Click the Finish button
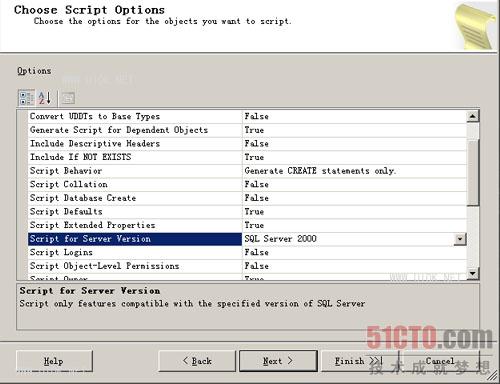The height and width of the screenshot is (384, 500). point(359,361)
